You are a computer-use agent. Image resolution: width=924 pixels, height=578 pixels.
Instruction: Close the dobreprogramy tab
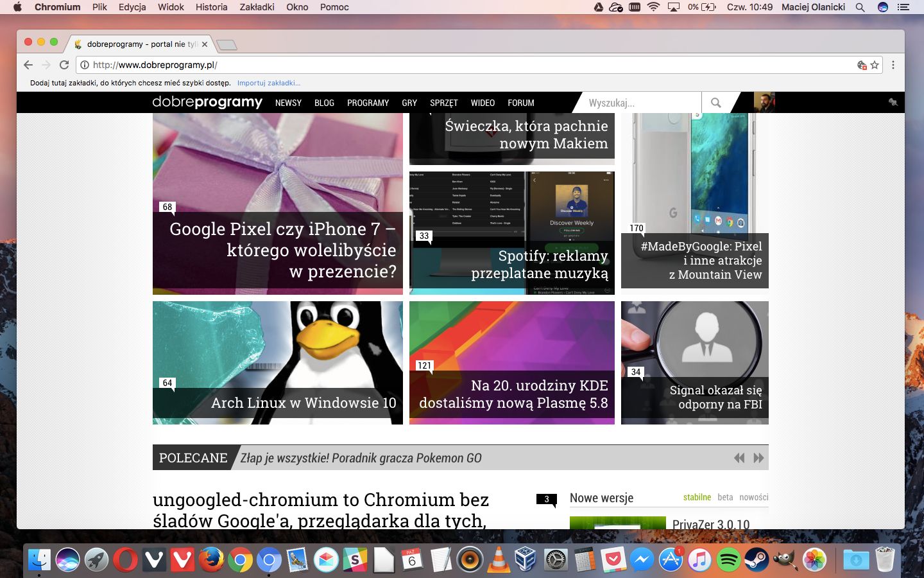[205, 44]
